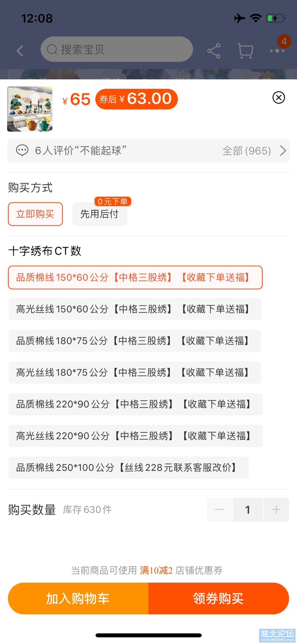Tap the 满10减2 store coupon link

(x=156, y=570)
